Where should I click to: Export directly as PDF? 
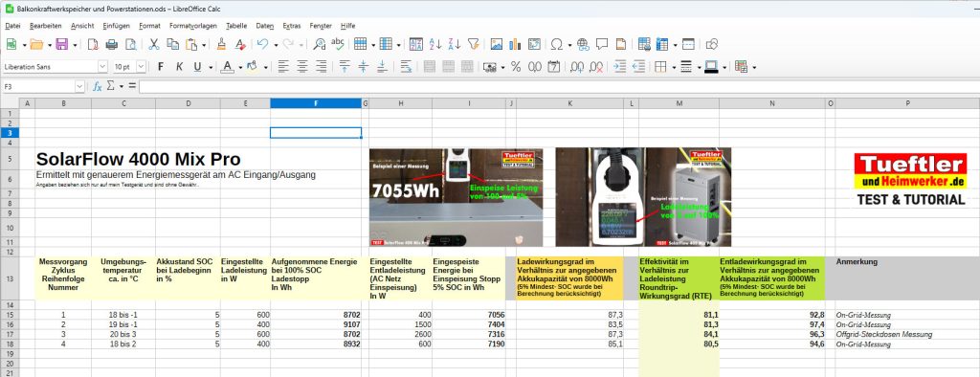tap(93, 44)
